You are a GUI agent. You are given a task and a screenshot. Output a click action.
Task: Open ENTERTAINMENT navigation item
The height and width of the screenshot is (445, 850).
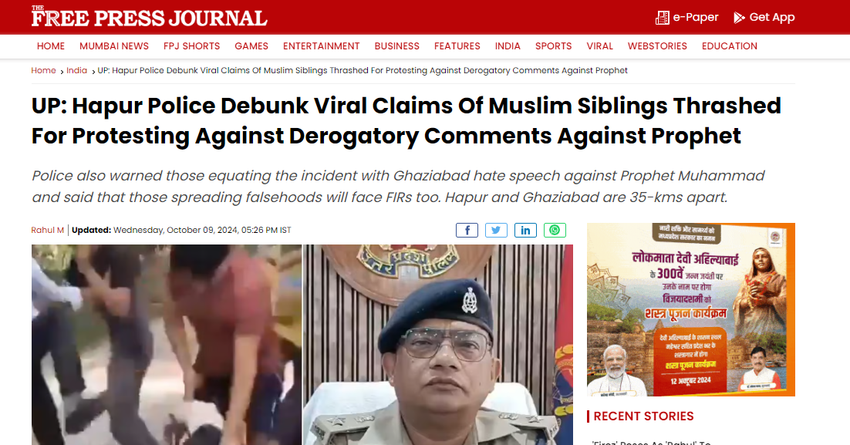pyautogui.click(x=321, y=46)
